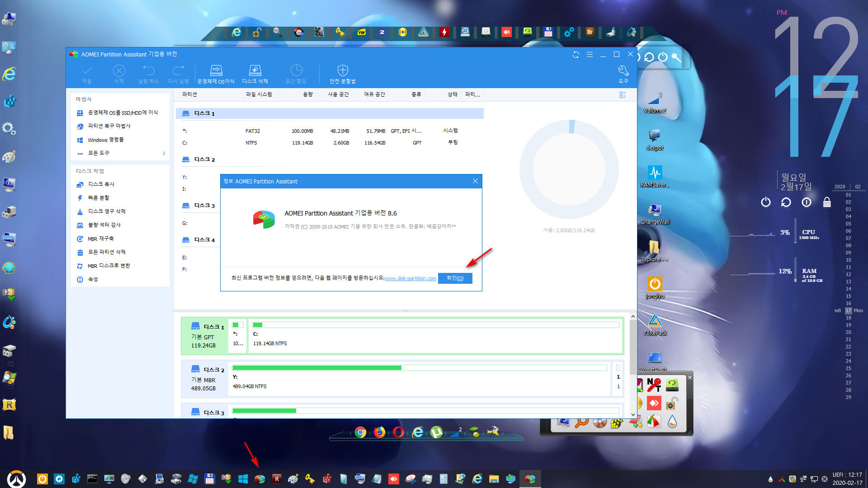Sort by 파티션 column header

(x=189, y=94)
